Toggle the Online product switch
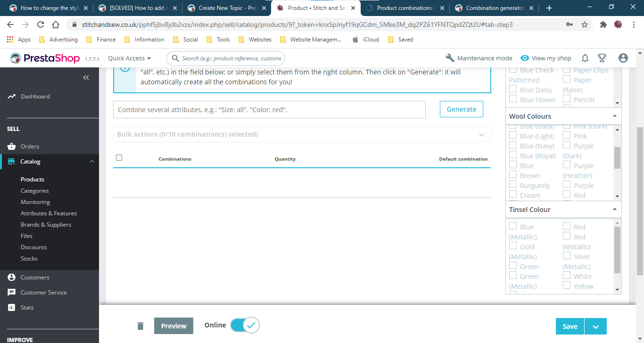644x343 pixels. click(244, 325)
